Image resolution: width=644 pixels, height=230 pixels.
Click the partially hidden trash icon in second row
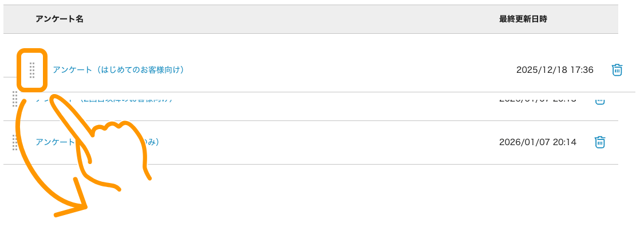[599, 100]
